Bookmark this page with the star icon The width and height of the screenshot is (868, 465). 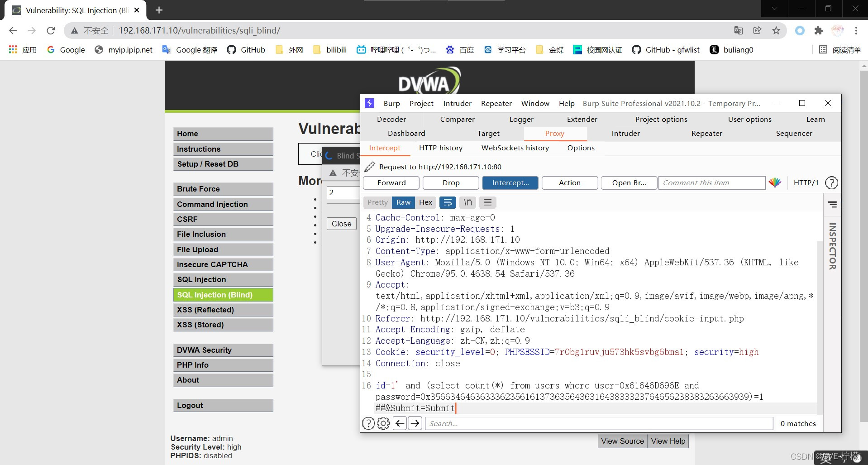pos(776,30)
